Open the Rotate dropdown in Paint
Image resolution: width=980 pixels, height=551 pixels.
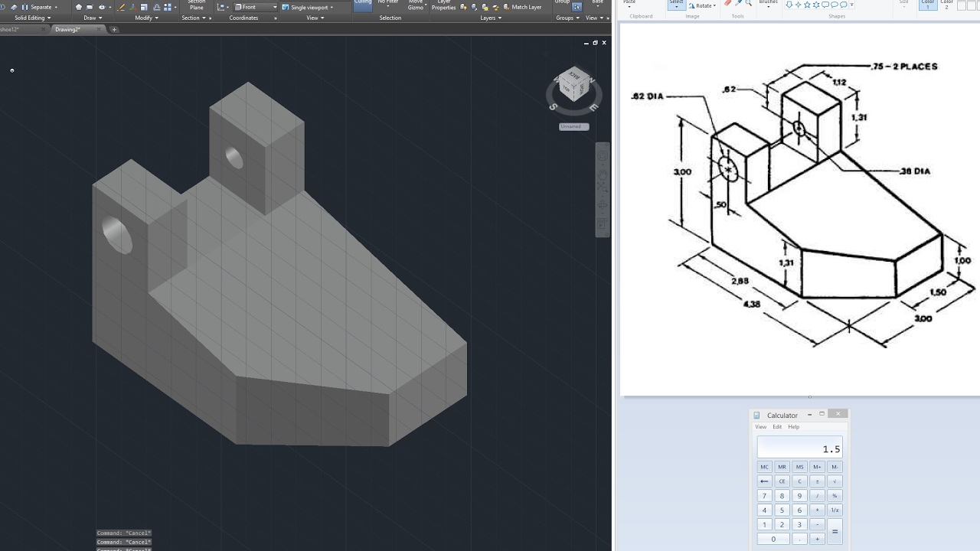(x=703, y=5)
